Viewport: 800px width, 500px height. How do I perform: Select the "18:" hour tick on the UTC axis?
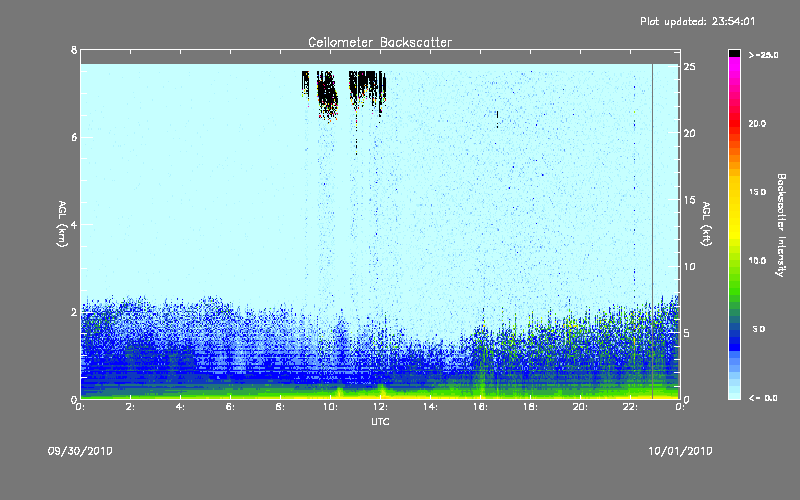point(530,407)
